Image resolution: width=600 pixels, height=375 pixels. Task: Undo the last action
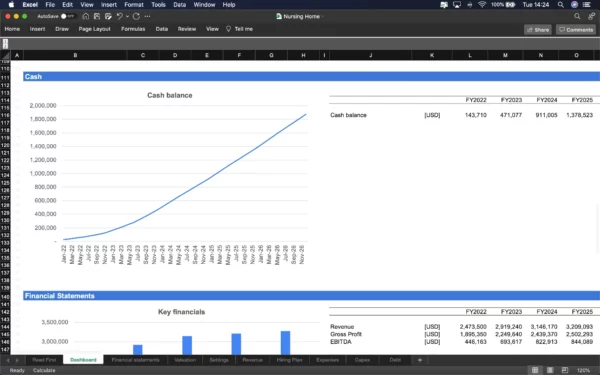point(119,16)
